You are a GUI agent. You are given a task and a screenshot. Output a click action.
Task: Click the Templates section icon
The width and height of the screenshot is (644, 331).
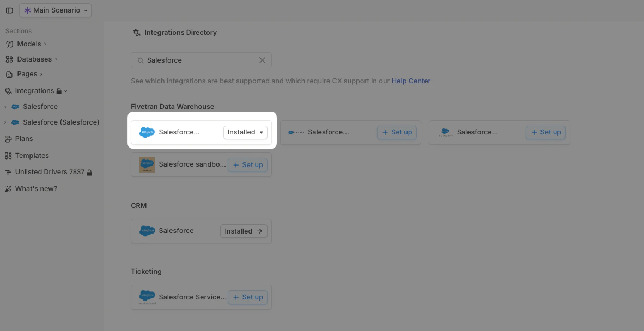click(x=8, y=156)
